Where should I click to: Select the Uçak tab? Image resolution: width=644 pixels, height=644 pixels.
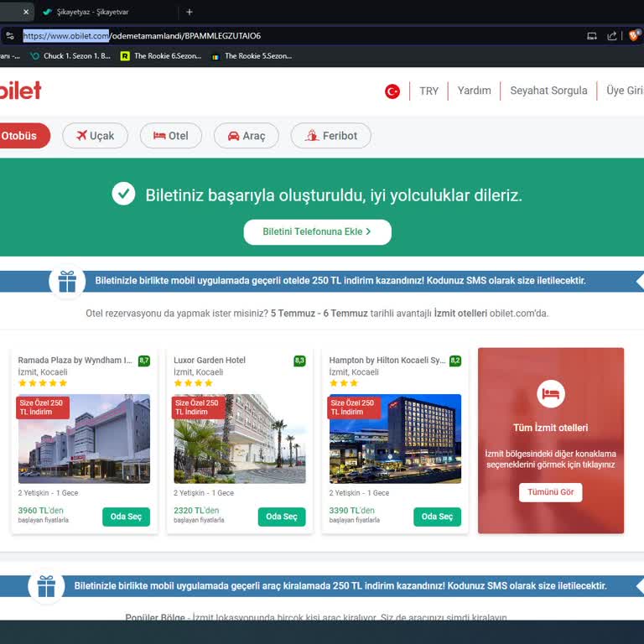(x=95, y=136)
